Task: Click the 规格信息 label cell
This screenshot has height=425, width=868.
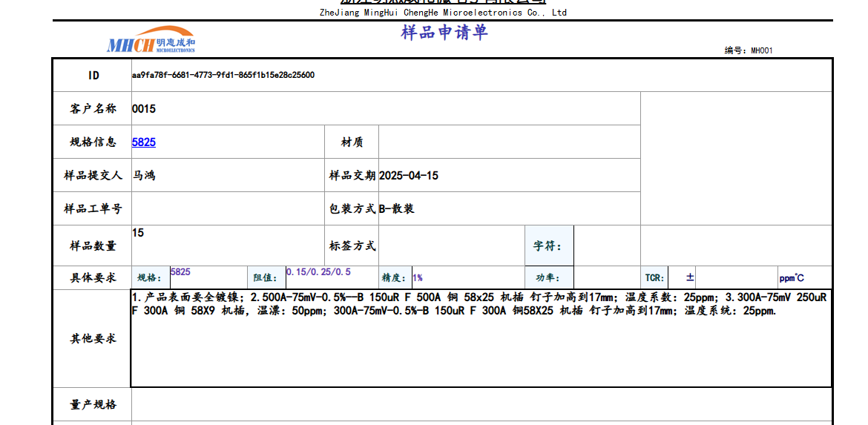Action: [93, 142]
